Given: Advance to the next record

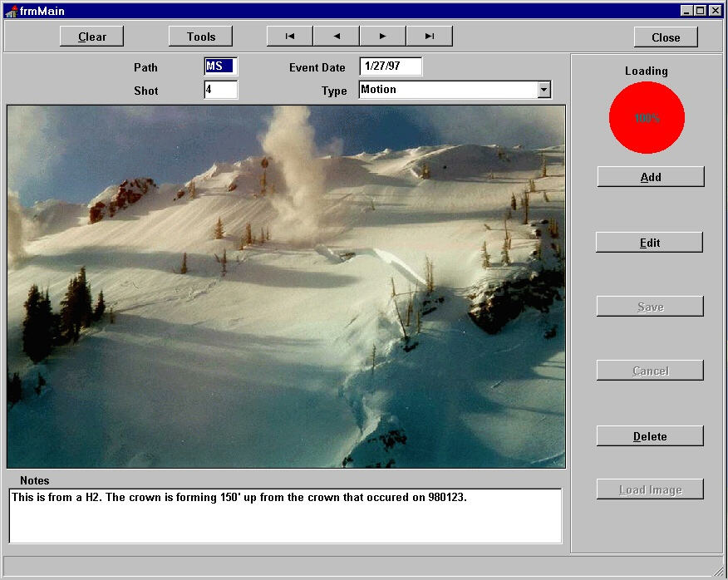Looking at the screenshot, I should click(x=382, y=37).
